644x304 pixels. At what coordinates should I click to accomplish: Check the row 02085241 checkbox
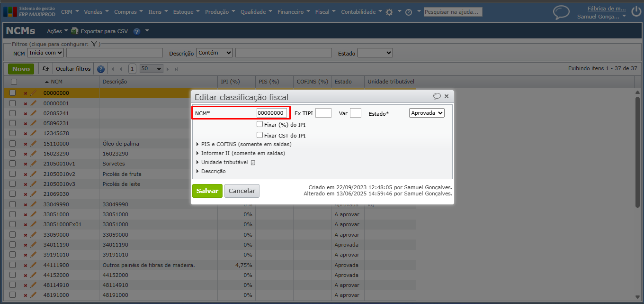(x=13, y=113)
